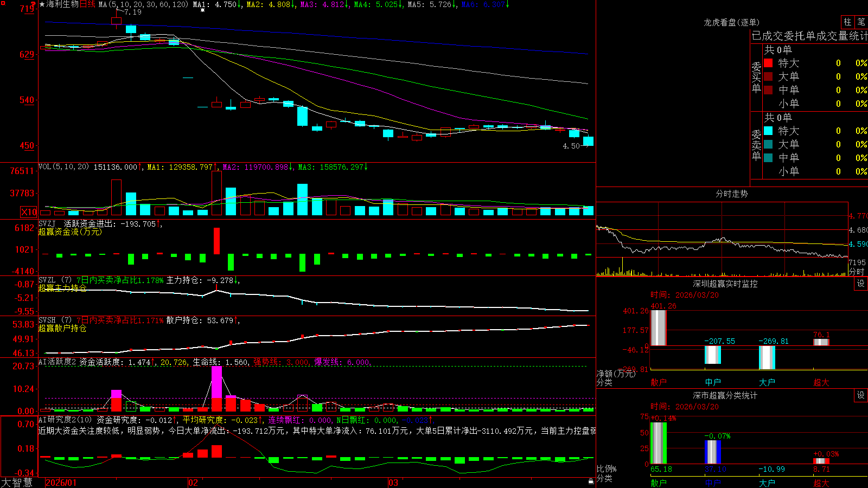The width and height of the screenshot is (868, 488).
Task: Click the white sun marker on the main chart
Action: (x=202, y=10)
